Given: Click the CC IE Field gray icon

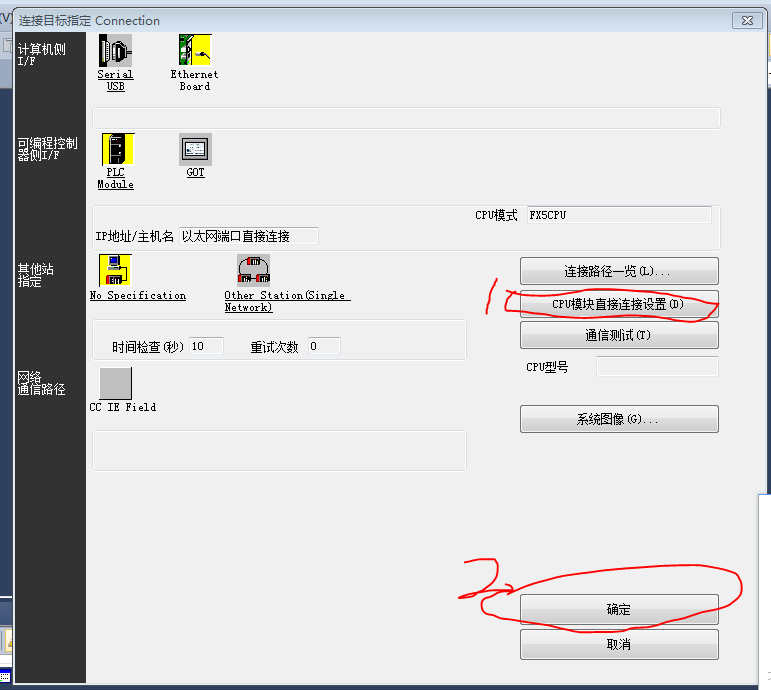Looking at the screenshot, I should 116,383.
